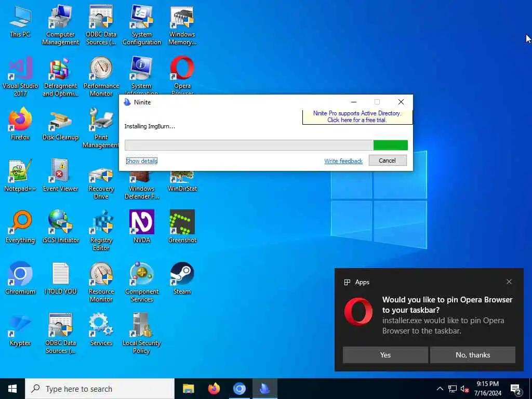Viewport: 532px width, 399px height.
Task: Click the Registry Editor icon
Action: point(101,231)
